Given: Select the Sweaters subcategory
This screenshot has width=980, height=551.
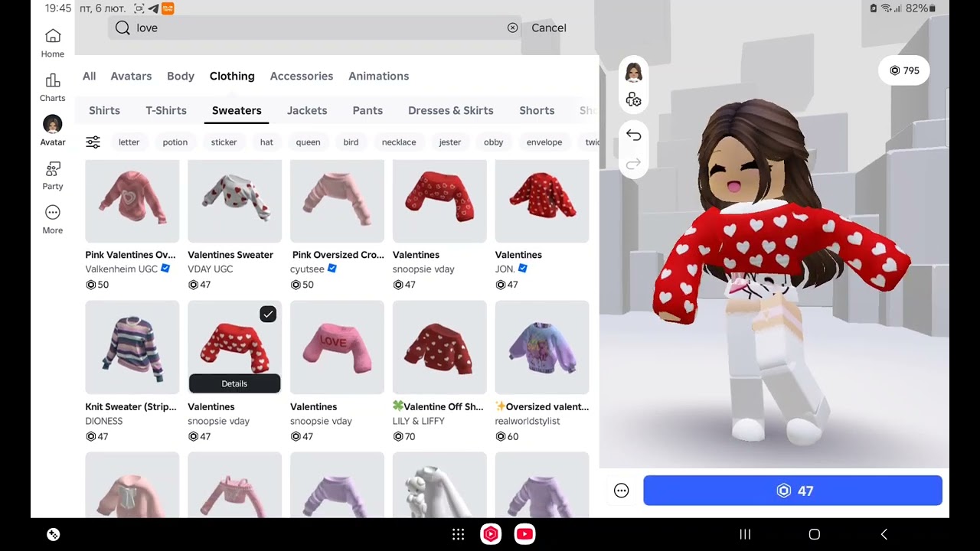Looking at the screenshot, I should [237, 110].
